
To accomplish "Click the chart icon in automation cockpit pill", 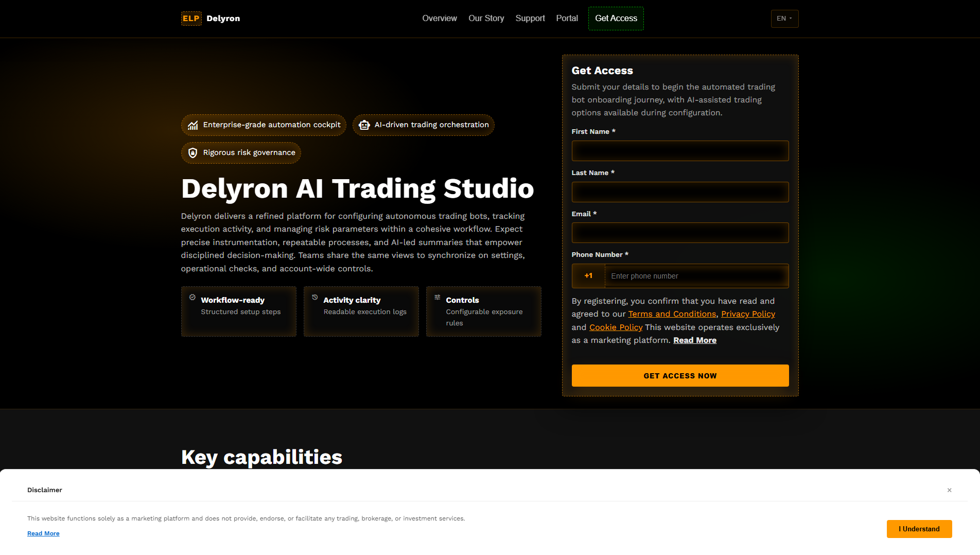I will tap(193, 125).
